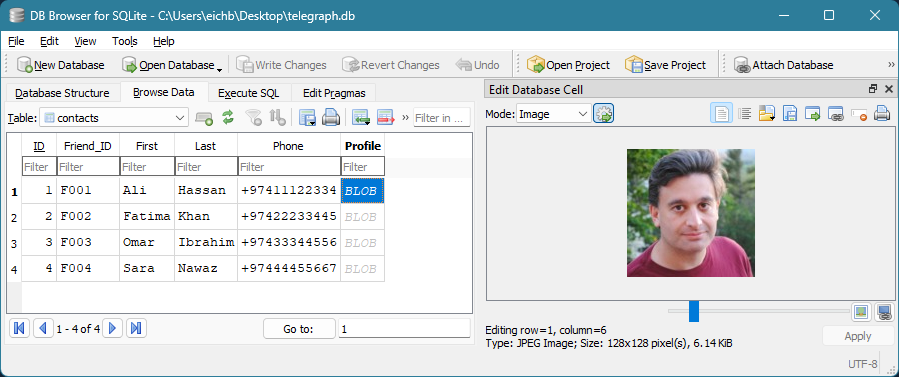Switch to the Edit Pragmas tab
This screenshot has width=899, height=377.
click(333, 93)
